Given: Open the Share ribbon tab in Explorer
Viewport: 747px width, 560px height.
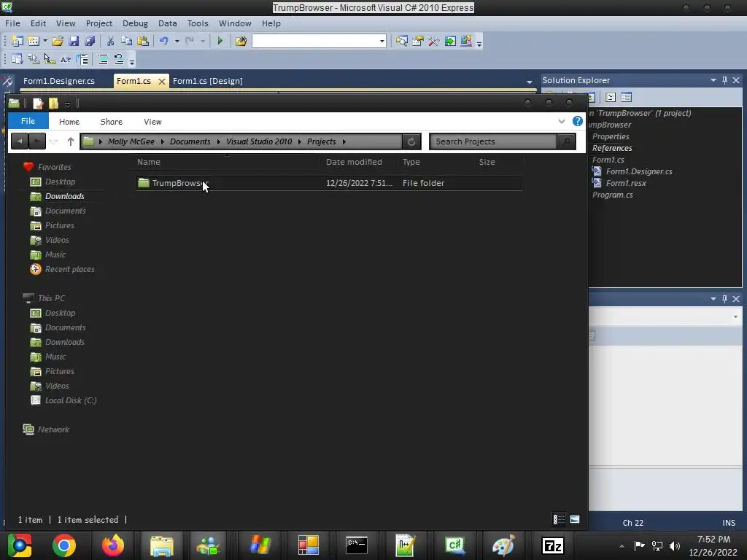Looking at the screenshot, I should [112, 122].
